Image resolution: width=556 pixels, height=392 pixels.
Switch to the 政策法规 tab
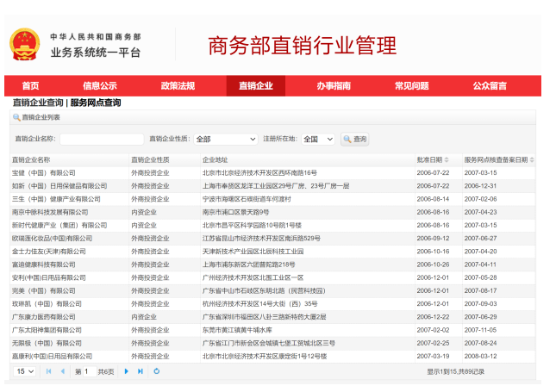click(178, 86)
